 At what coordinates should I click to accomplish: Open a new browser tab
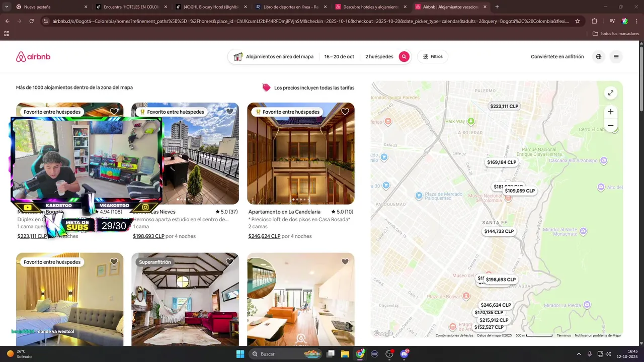pyautogui.click(x=497, y=7)
